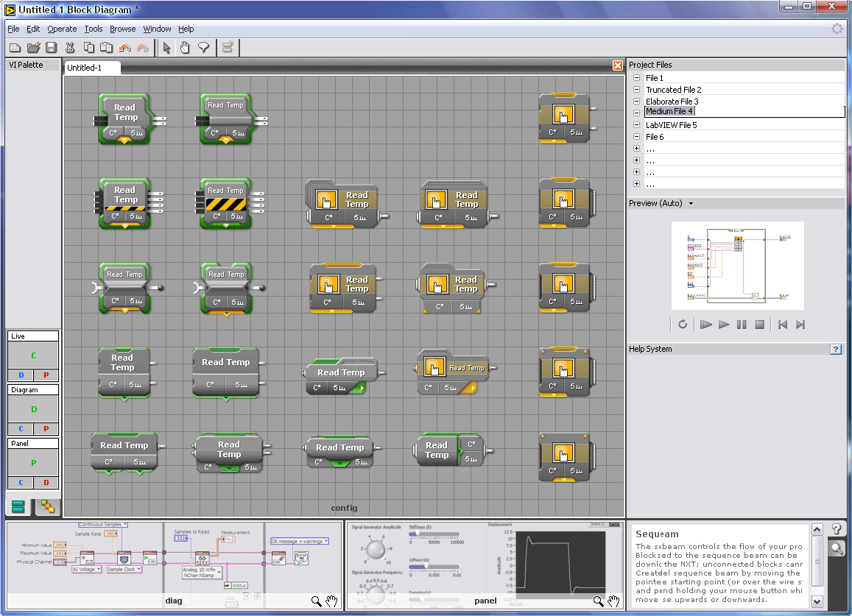
Task: Select the arrow pointer tool
Action: (167, 48)
